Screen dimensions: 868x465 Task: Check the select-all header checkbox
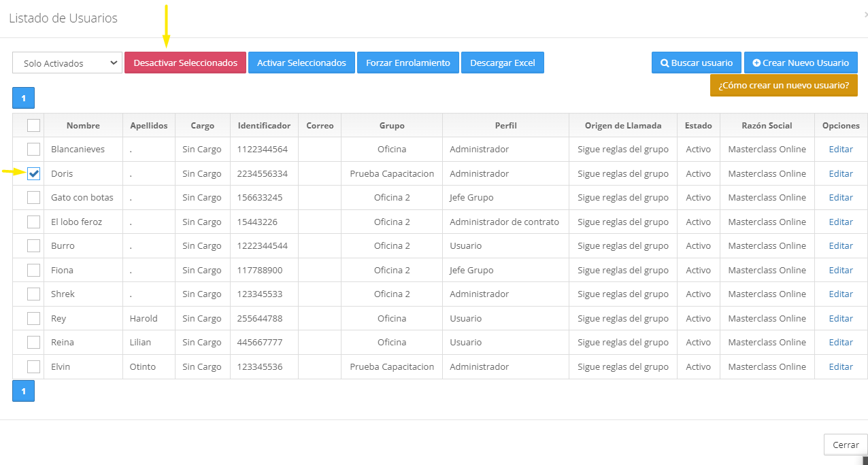click(33, 125)
